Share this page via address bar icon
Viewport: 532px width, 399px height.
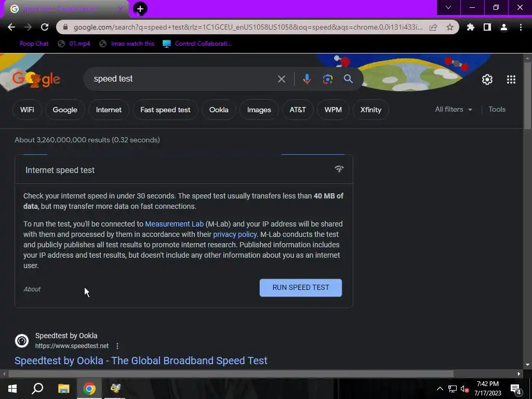[433, 27]
